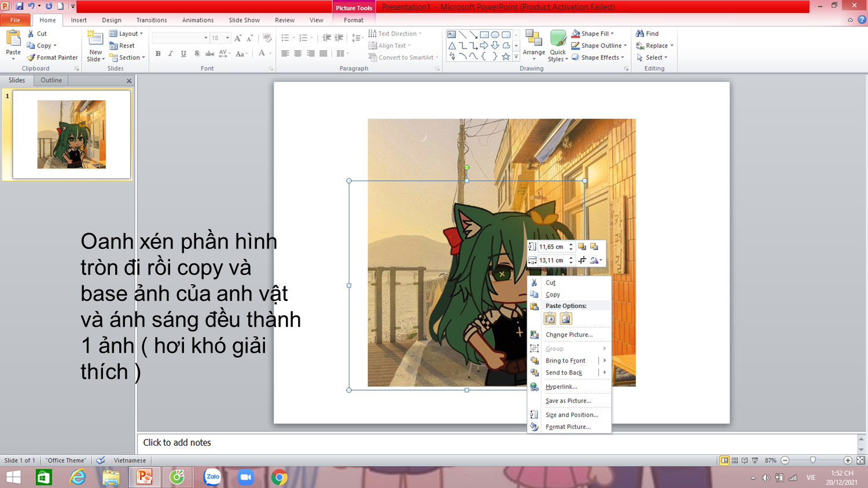Open PowerPoint Help question mark icon

pos(862,20)
